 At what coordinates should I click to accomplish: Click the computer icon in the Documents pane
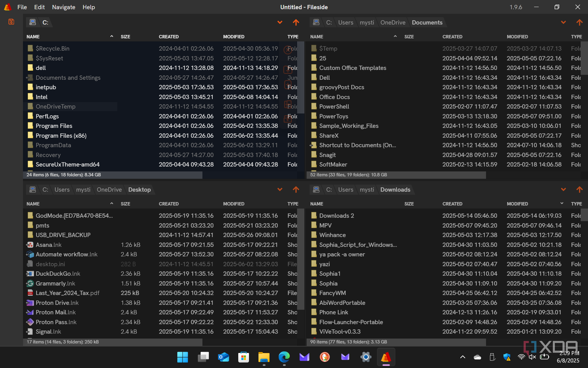[x=316, y=22]
